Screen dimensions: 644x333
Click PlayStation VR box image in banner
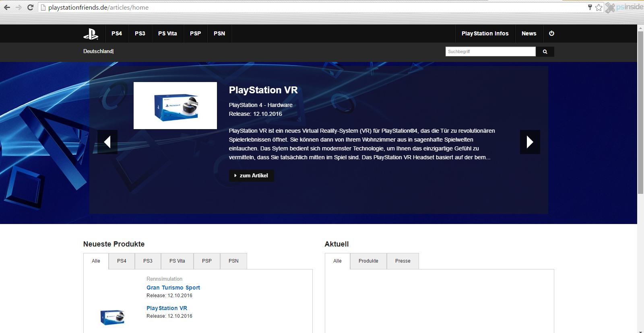[175, 106]
